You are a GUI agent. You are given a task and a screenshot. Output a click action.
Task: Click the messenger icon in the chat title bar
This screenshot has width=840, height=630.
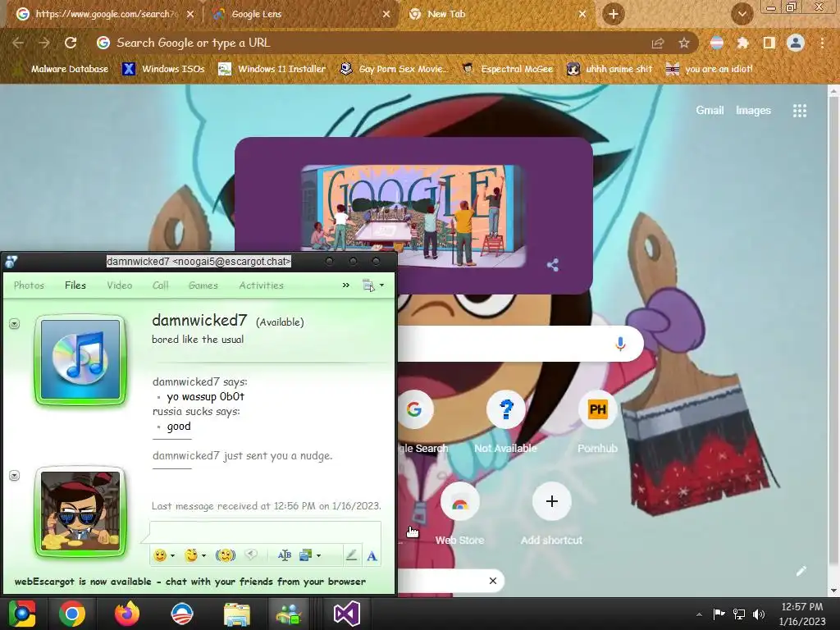tap(11, 262)
